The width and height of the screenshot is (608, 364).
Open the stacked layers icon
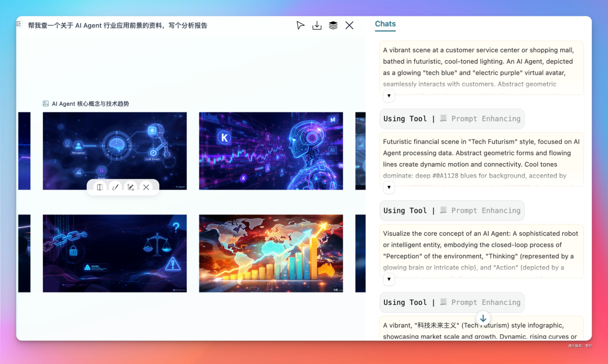(333, 25)
